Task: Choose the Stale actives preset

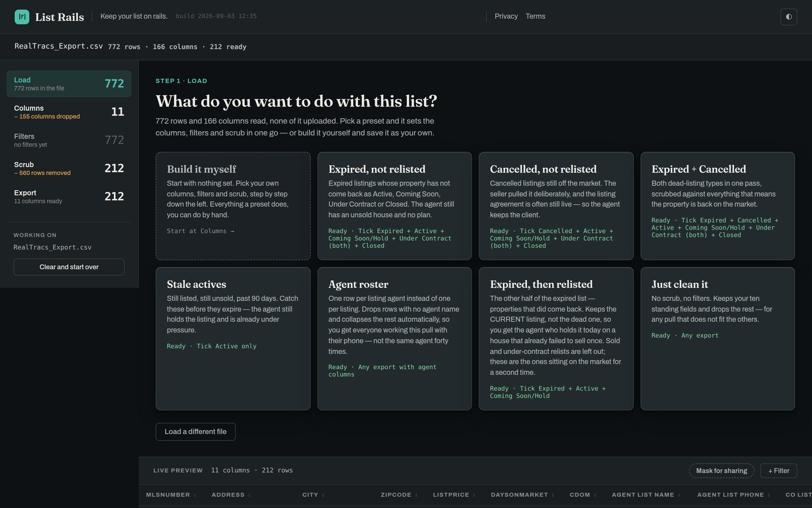Action: (x=233, y=339)
